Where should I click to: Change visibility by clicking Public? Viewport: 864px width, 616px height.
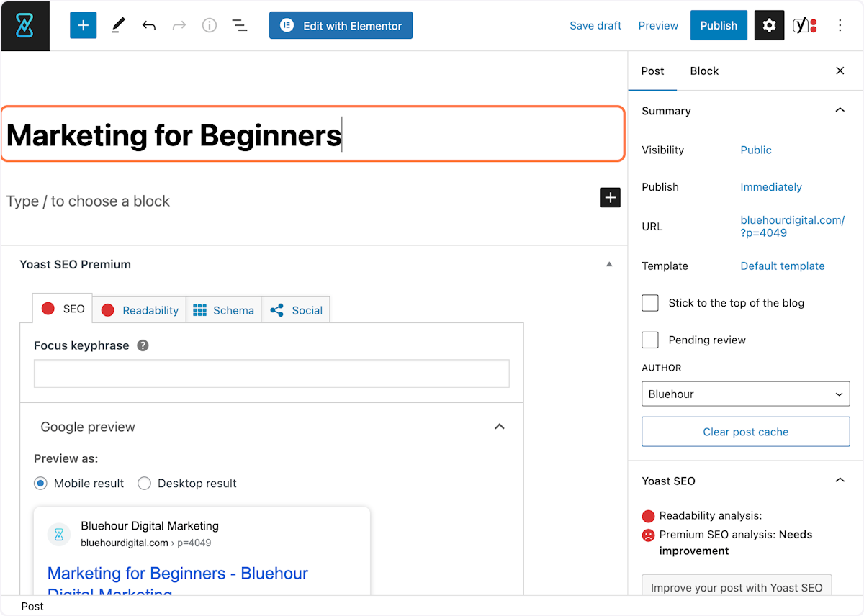pos(755,150)
